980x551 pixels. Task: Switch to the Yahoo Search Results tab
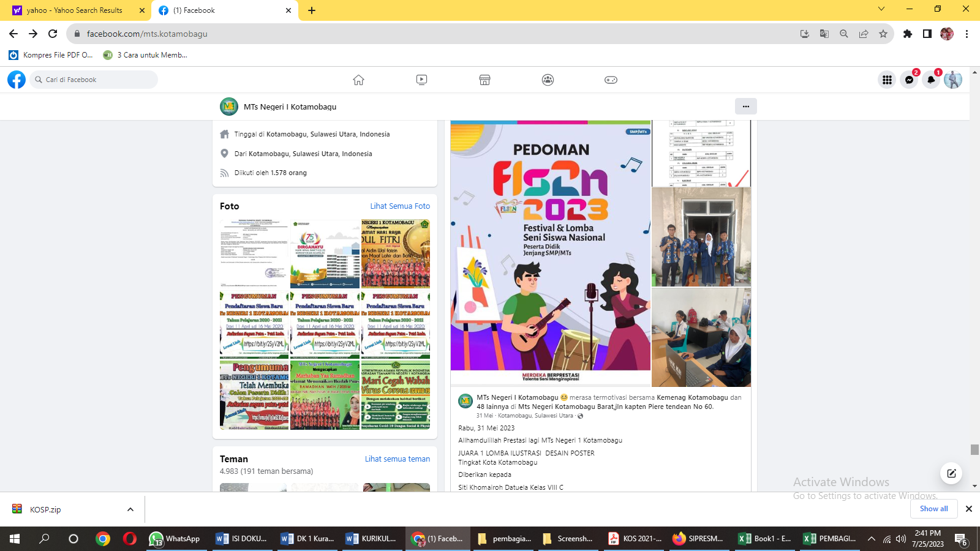click(x=75, y=10)
